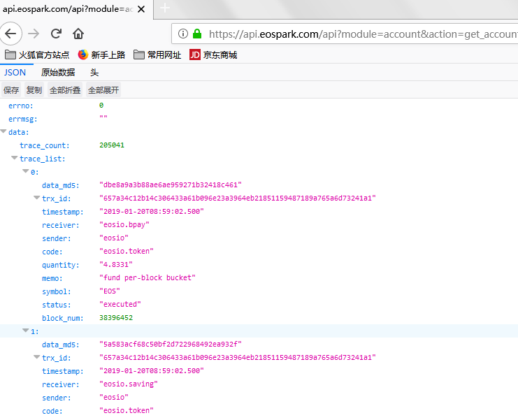Screen dimensions: 518x420
Task: Click status value executed
Action: tap(120, 305)
